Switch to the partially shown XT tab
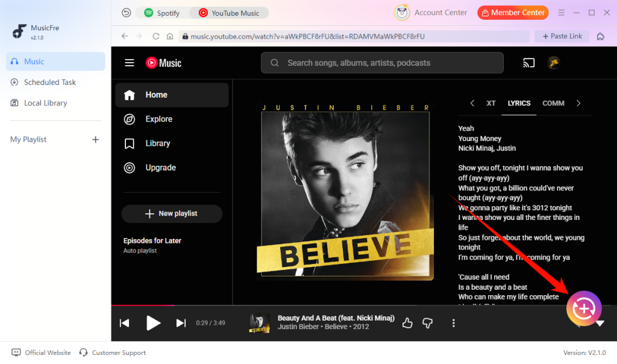 pos(490,103)
